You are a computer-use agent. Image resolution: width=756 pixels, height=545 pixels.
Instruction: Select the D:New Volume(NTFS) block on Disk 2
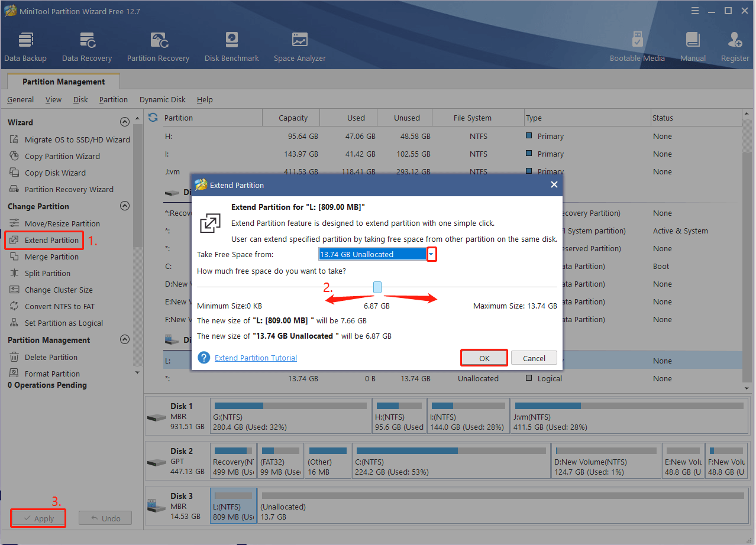tap(606, 461)
